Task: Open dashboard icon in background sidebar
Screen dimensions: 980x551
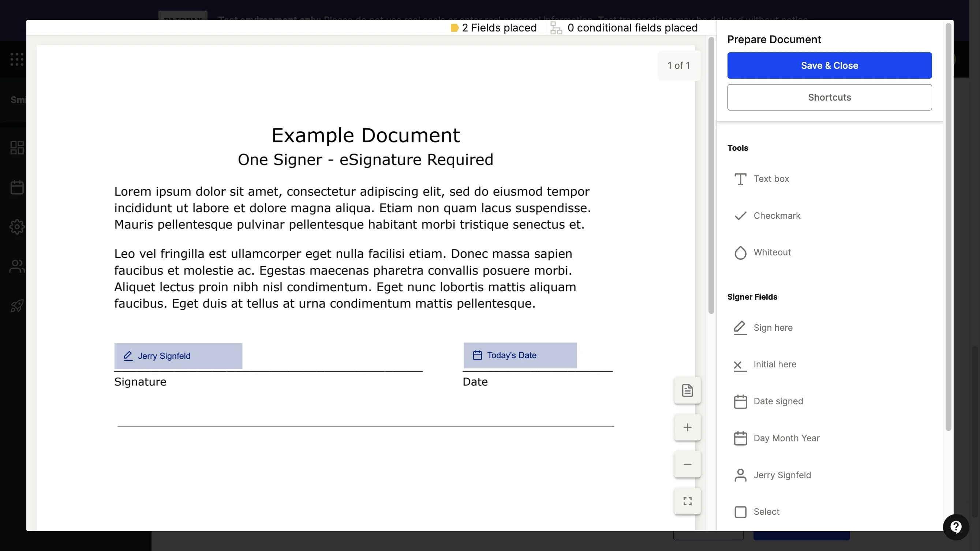Action: click(x=17, y=148)
